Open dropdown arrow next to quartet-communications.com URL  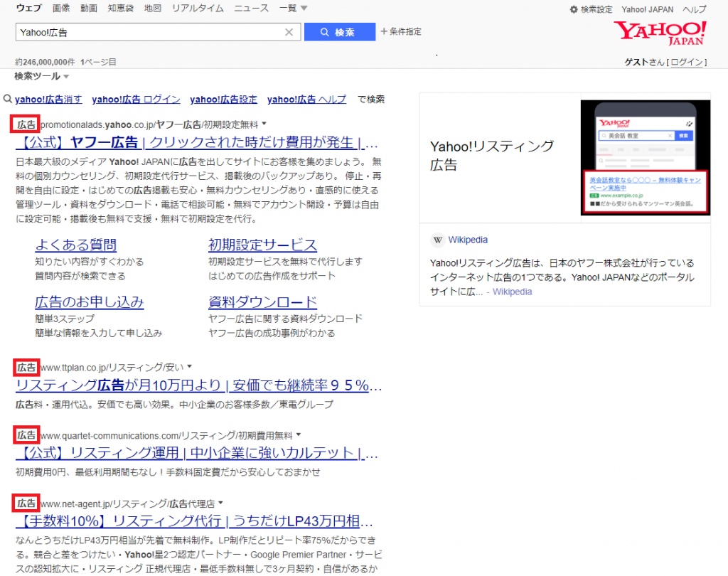[299, 434]
